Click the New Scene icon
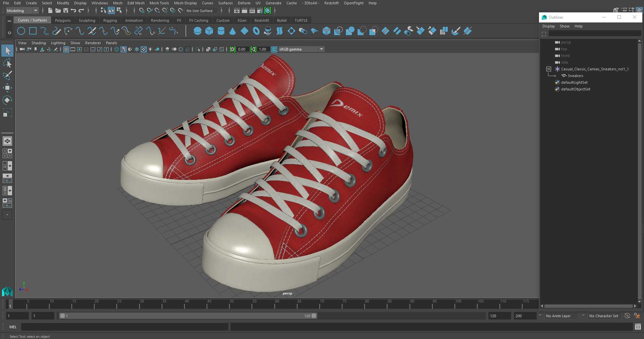Image resolution: width=644 pixels, height=339 pixels. click(x=50, y=11)
